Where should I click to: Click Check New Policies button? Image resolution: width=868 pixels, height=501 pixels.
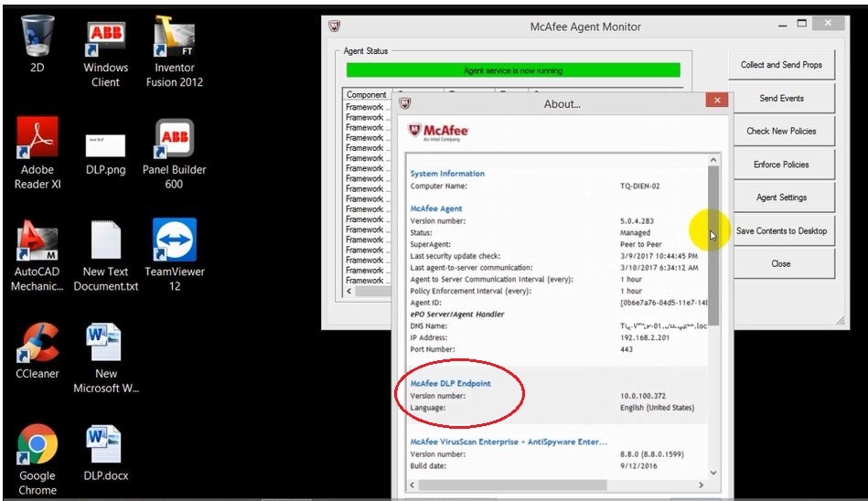click(781, 131)
